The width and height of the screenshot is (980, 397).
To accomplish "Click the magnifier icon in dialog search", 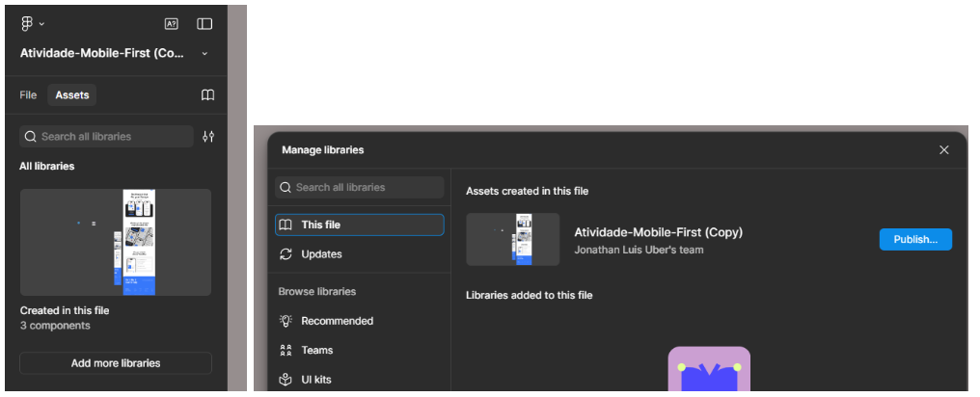I will (x=285, y=187).
